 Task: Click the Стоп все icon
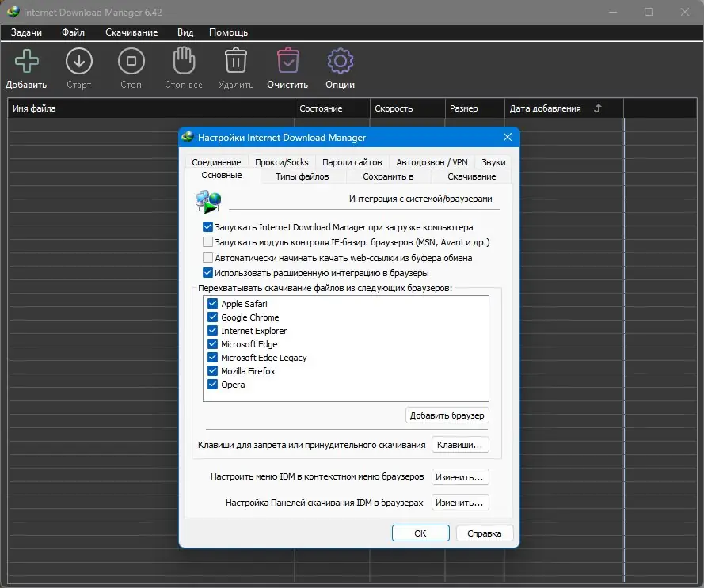coord(182,60)
